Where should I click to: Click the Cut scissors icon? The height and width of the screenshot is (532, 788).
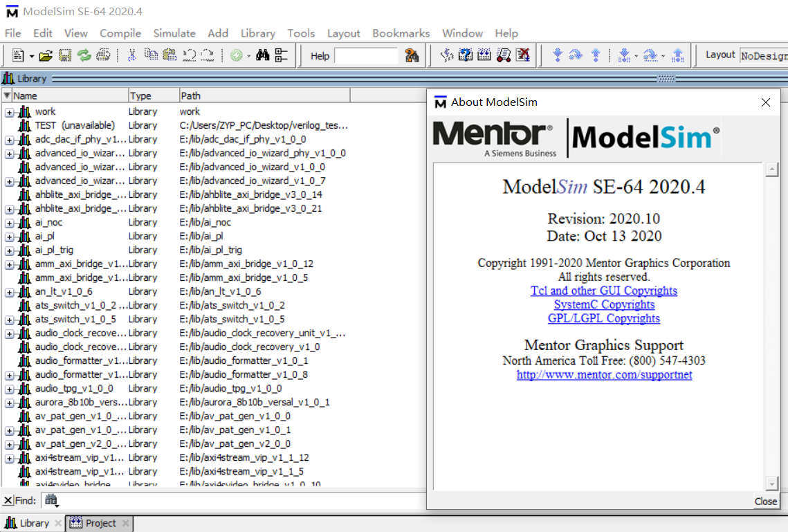click(x=131, y=55)
